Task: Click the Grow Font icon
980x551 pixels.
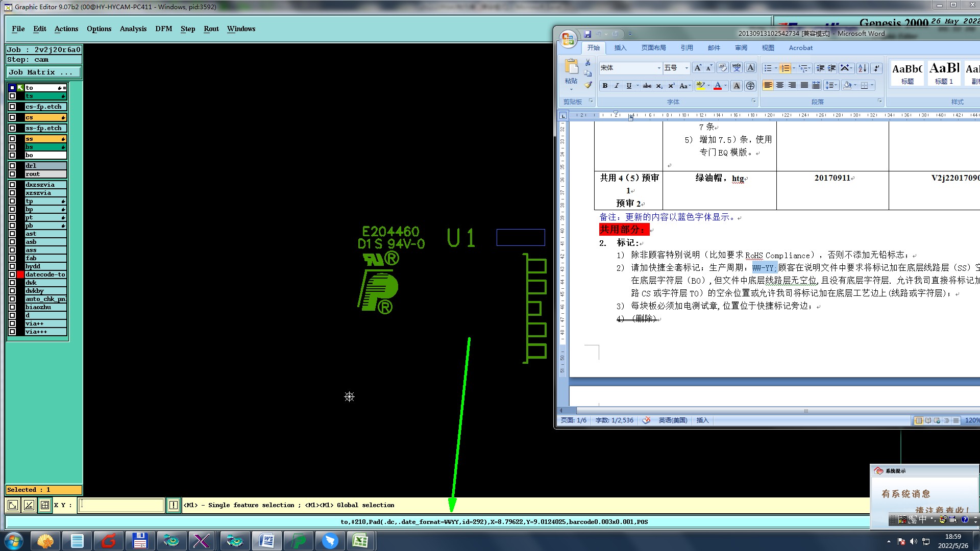Action: point(697,68)
